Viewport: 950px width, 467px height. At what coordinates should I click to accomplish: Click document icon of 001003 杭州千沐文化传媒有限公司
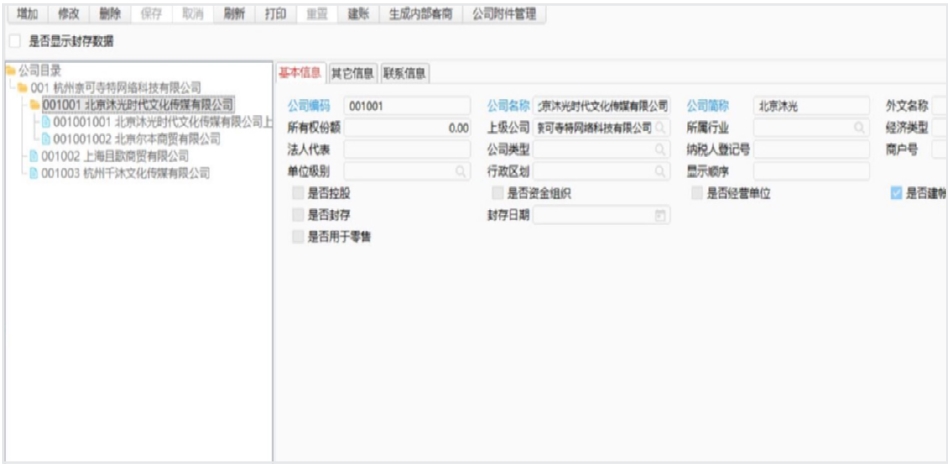click(33, 173)
